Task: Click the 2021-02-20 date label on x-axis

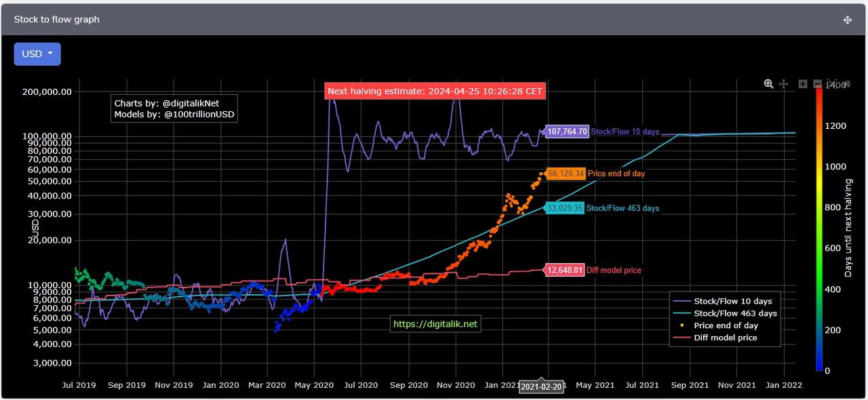Action: point(540,387)
